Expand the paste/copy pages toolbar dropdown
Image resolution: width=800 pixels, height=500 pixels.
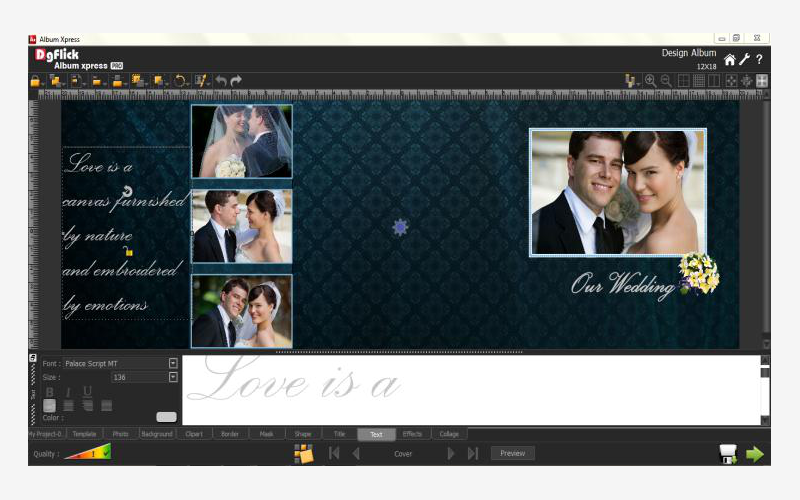click(x=64, y=84)
